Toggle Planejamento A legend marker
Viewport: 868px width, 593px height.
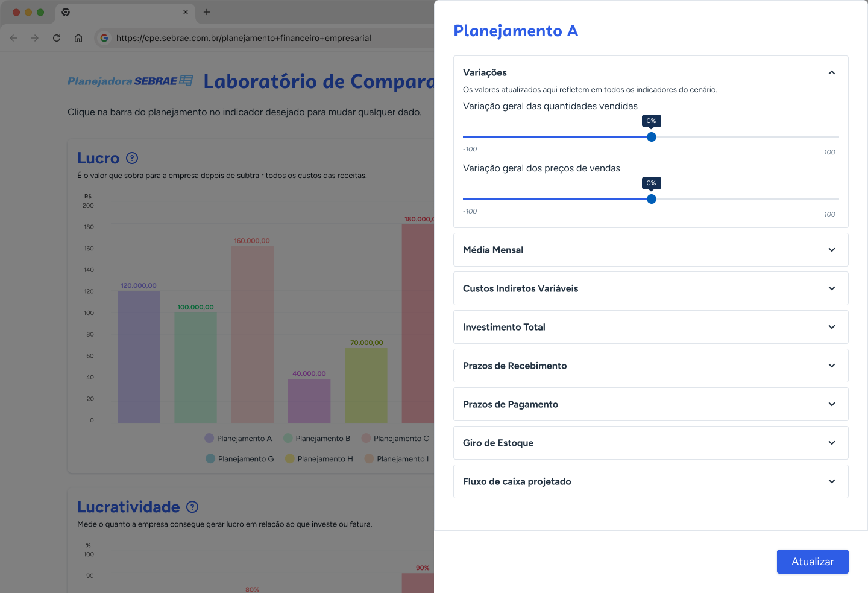(209, 438)
